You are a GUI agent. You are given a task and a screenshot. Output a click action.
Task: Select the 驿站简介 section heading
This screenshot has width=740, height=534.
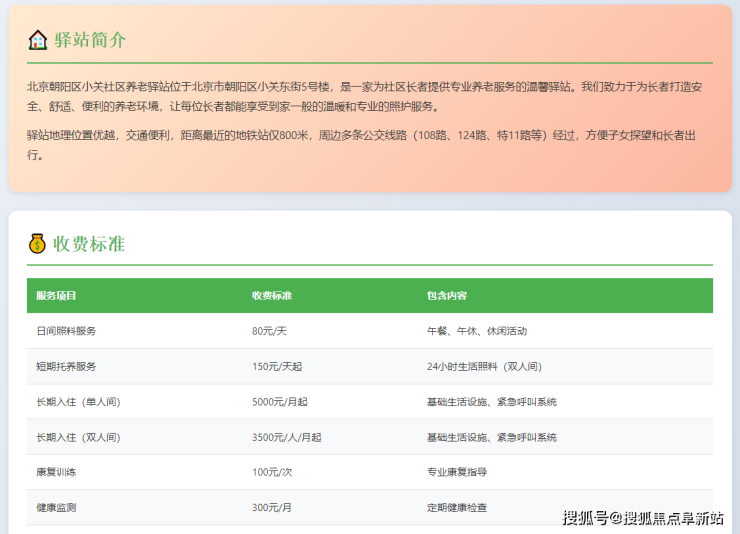tap(90, 40)
